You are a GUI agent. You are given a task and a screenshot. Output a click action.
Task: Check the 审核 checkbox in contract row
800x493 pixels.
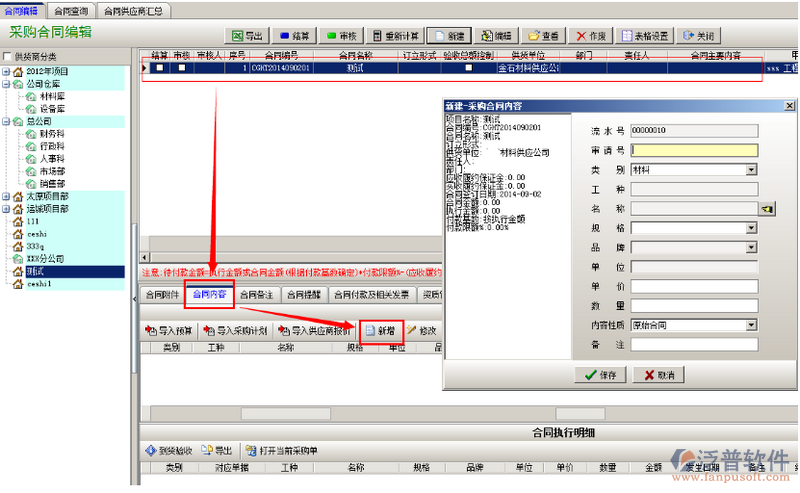pyautogui.click(x=181, y=68)
